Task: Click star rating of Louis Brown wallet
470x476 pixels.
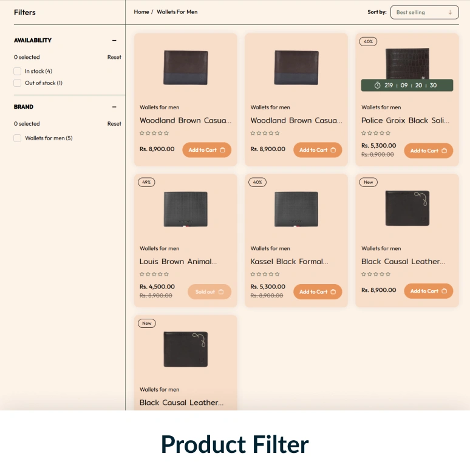Action: [154, 274]
